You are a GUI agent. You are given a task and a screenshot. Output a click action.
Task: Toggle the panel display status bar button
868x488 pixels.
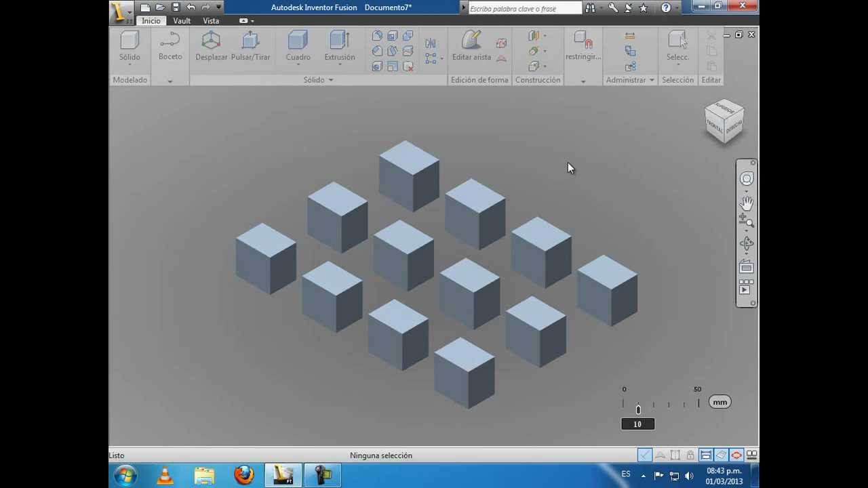click(x=706, y=455)
